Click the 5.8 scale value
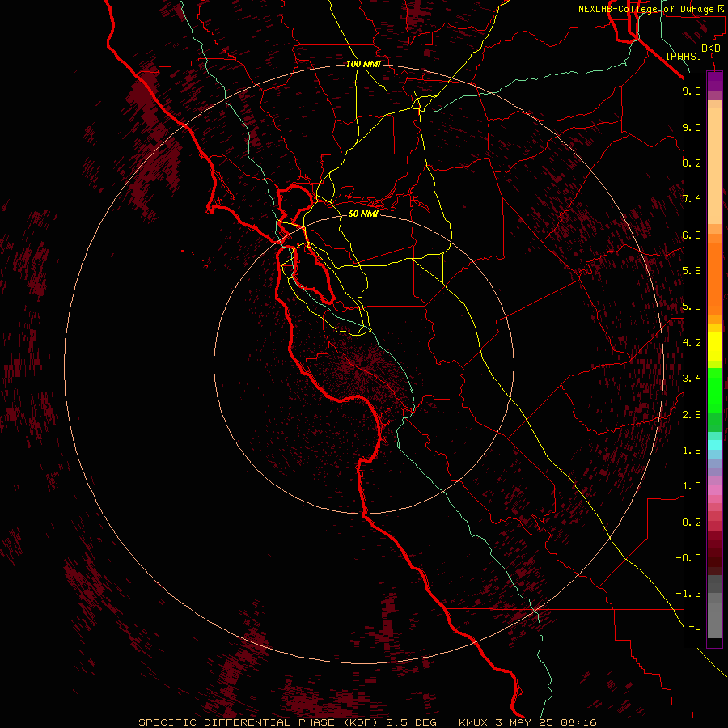The height and width of the screenshot is (728, 728). tap(692, 271)
